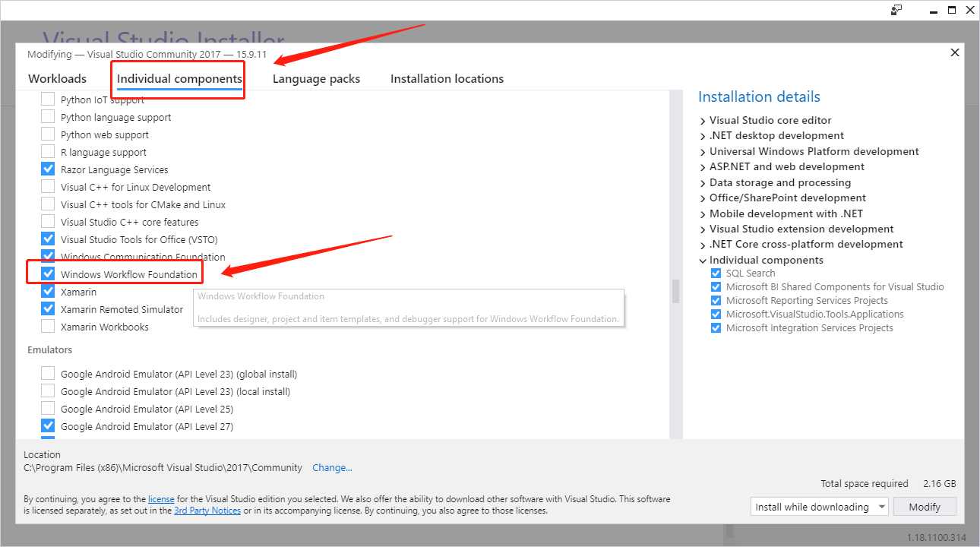This screenshot has width=980, height=547.
Task: Check Android Emulator API Level 23 global install
Action: pyautogui.click(x=48, y=374)
